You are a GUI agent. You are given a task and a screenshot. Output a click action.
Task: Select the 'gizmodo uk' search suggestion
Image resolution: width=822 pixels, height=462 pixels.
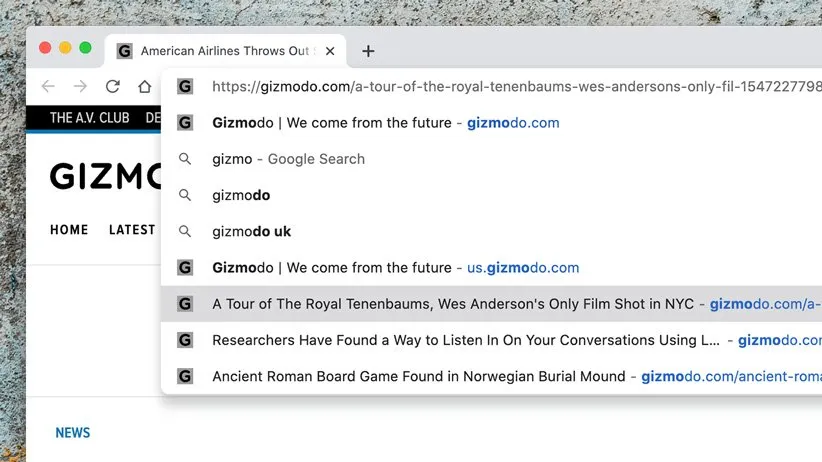tap(251, 231)
